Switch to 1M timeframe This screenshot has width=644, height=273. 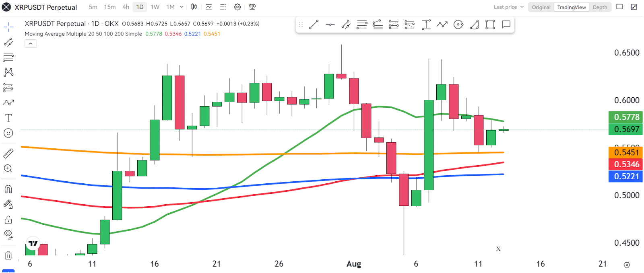click(171, 7)
